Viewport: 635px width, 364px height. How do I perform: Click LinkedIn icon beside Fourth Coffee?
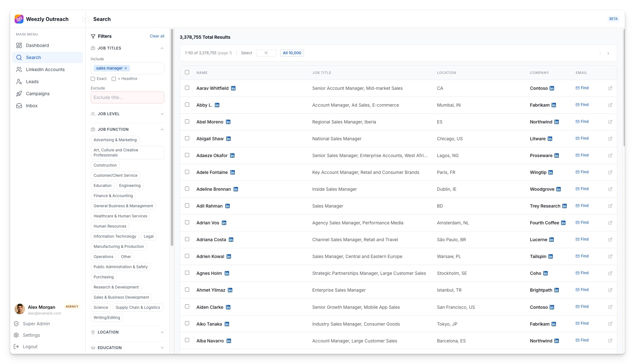click(563, 223)
